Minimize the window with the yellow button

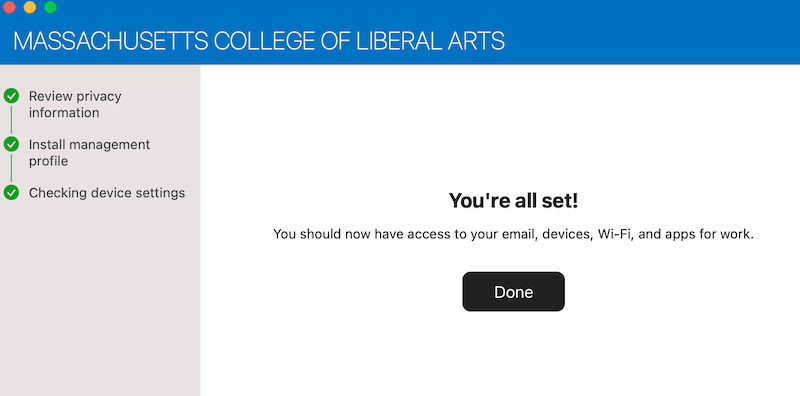pos(30,7)
